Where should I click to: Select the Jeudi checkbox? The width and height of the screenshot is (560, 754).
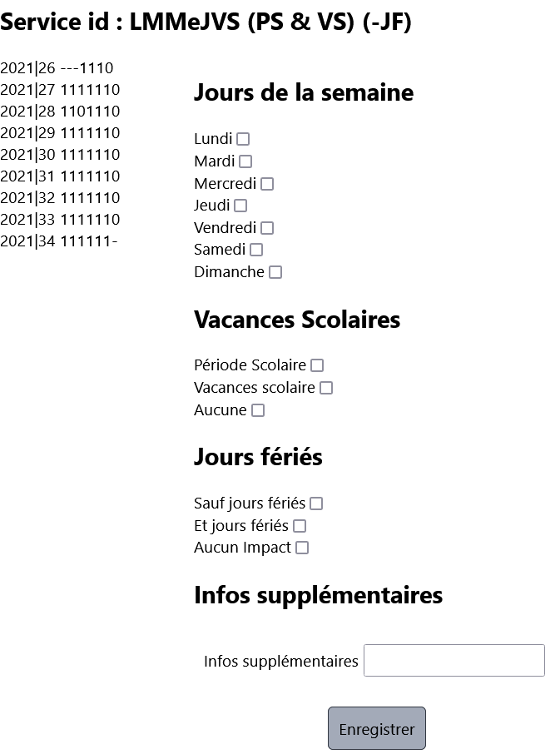point(240,206)
